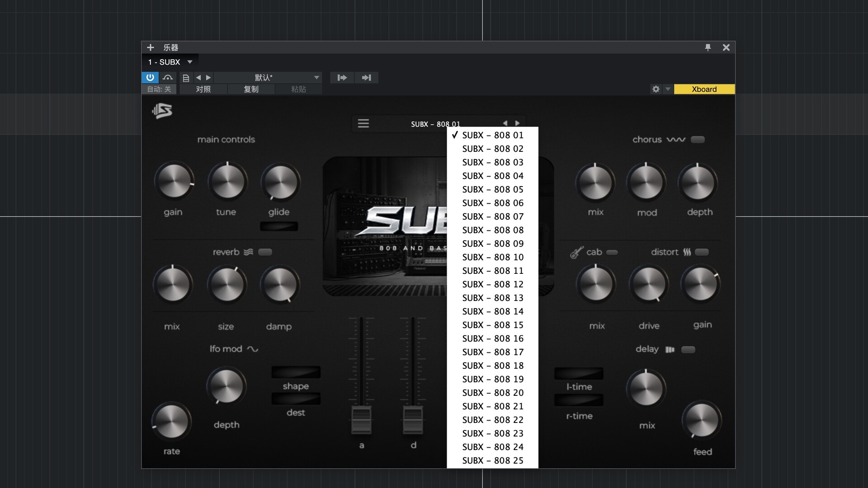The image size is (868, 488).
Task: Choose SUBX - 808 20 from list
Action: 492,393
